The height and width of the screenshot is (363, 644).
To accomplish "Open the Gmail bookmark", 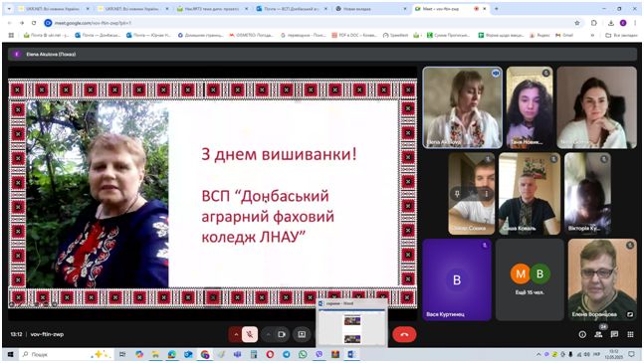I will point(564,35).
